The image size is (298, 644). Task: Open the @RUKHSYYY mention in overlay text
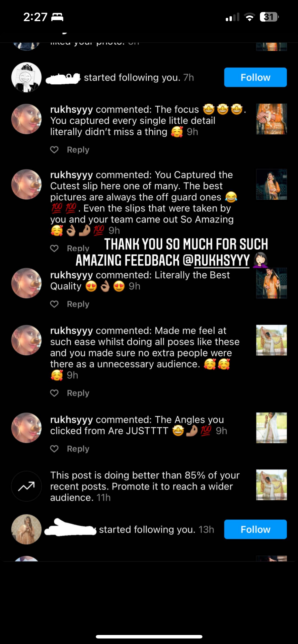(x=216, y=260)
